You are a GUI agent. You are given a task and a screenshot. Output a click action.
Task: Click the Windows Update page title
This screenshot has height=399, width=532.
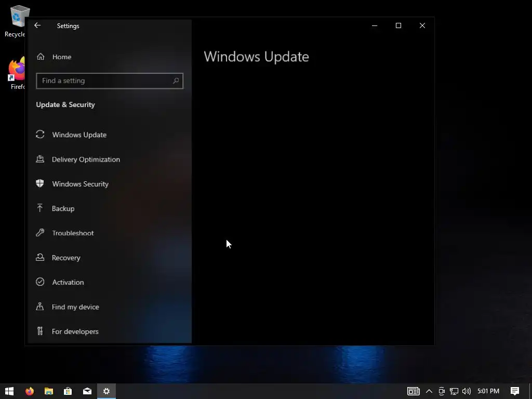257,57
